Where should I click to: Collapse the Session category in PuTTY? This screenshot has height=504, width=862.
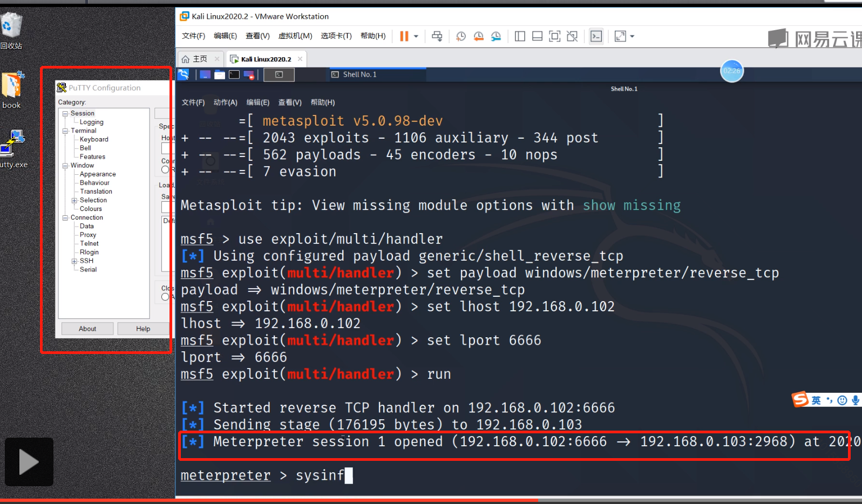pyautogui.click(x=65, y=114)
